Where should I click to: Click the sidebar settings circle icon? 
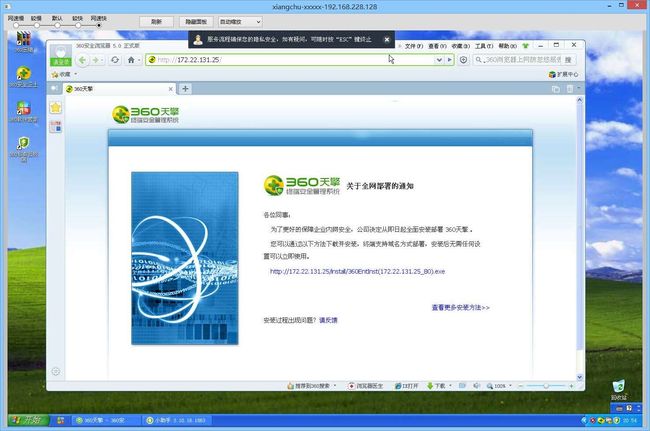56,371
